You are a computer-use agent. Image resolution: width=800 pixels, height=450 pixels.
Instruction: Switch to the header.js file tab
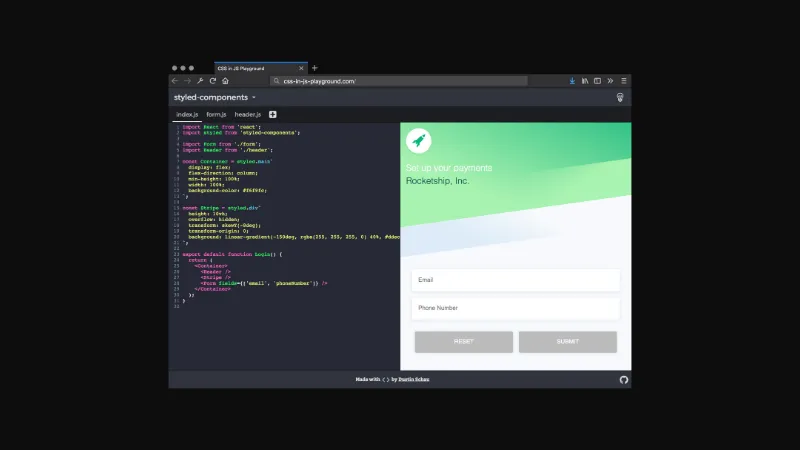[x=248, y=114]
